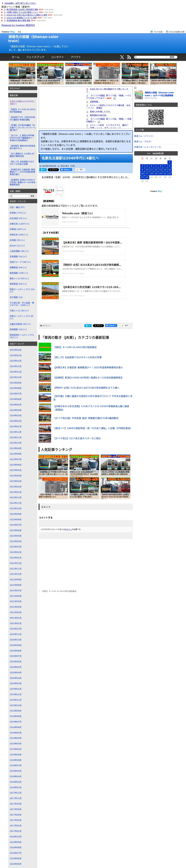
Task: Click the Hatena B! bookmark button under the title
Action: (x=43, y=170)
